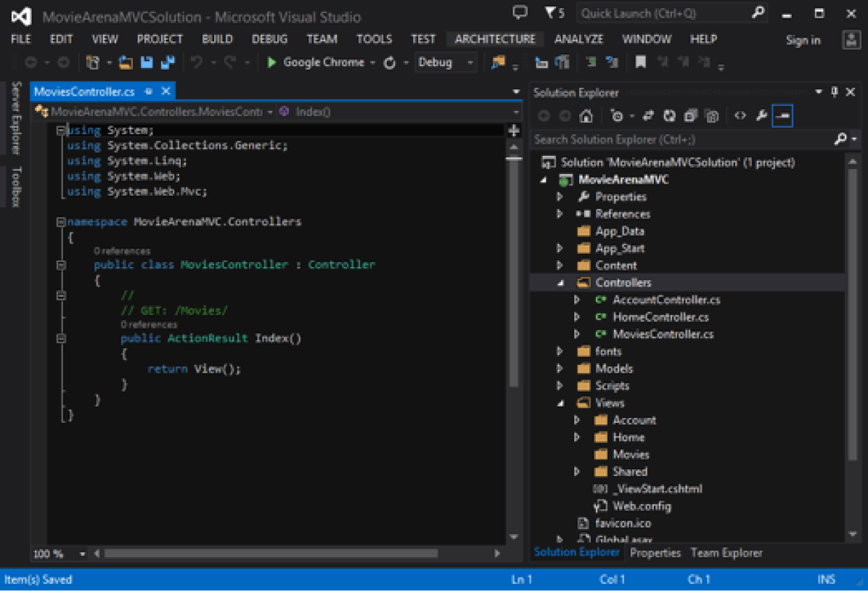Image resolution: width=868 pixels, height=592 pixels.
Task: Open the TOOLS menu
Action: point(374,39)
